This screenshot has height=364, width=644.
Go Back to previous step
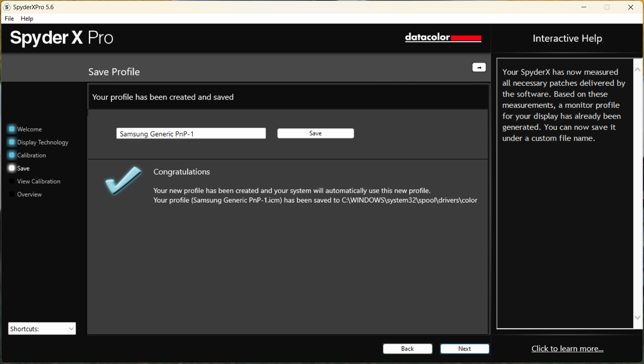pyautogui.click(x=407, y=349)
